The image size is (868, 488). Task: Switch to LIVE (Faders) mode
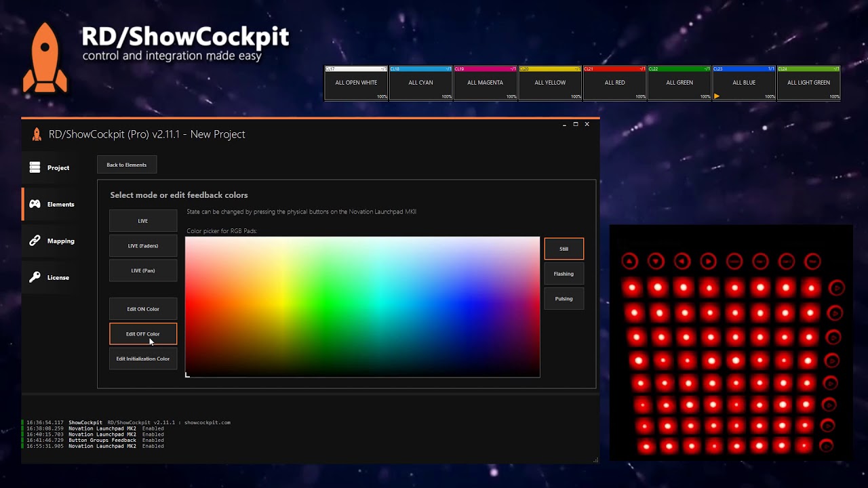(x=143, y=245)
